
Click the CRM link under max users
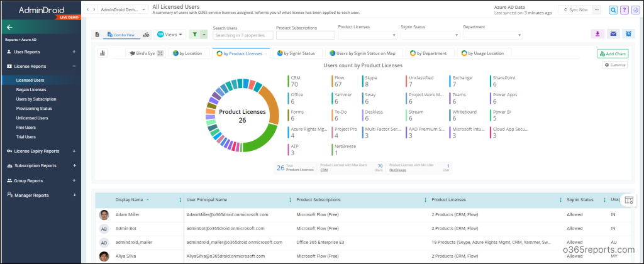click(324, 170)
